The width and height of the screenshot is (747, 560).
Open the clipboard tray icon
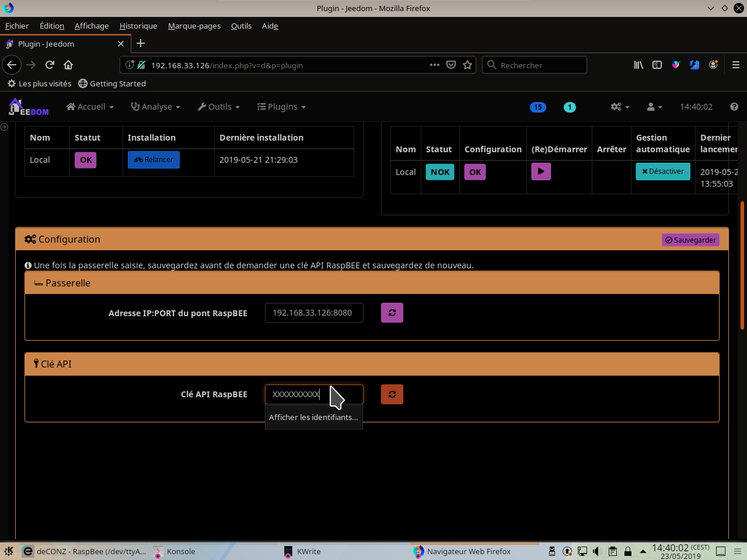tap(612, 551)
